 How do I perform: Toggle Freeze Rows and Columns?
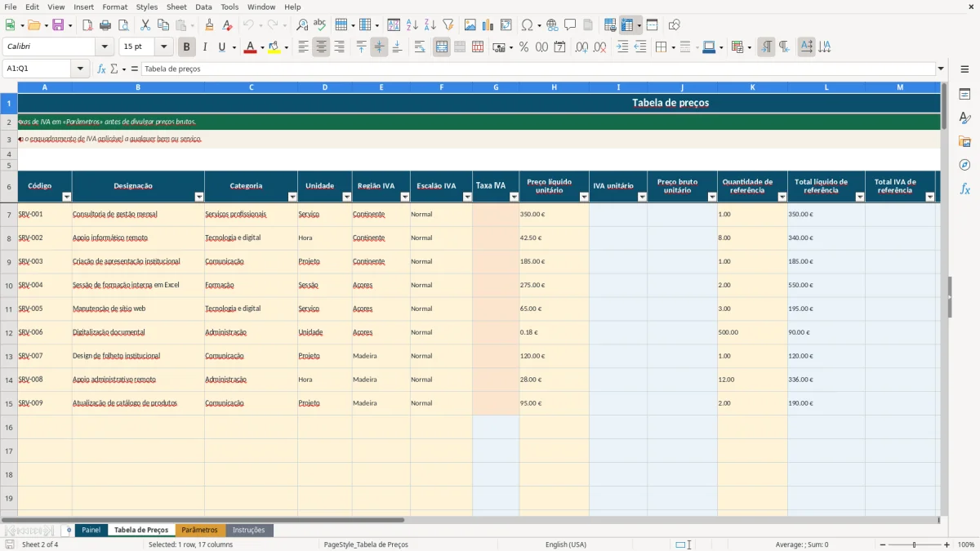627,25
